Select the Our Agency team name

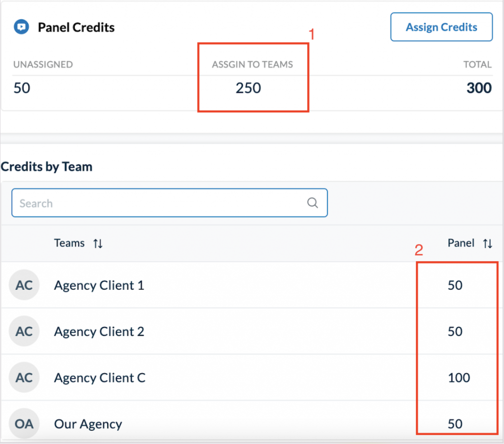tap(88, 424)
